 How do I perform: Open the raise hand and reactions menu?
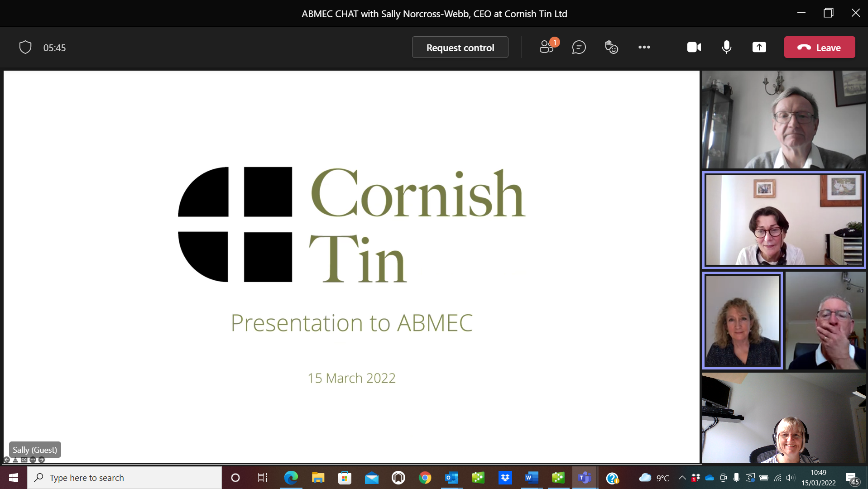(x=611, y=47)
